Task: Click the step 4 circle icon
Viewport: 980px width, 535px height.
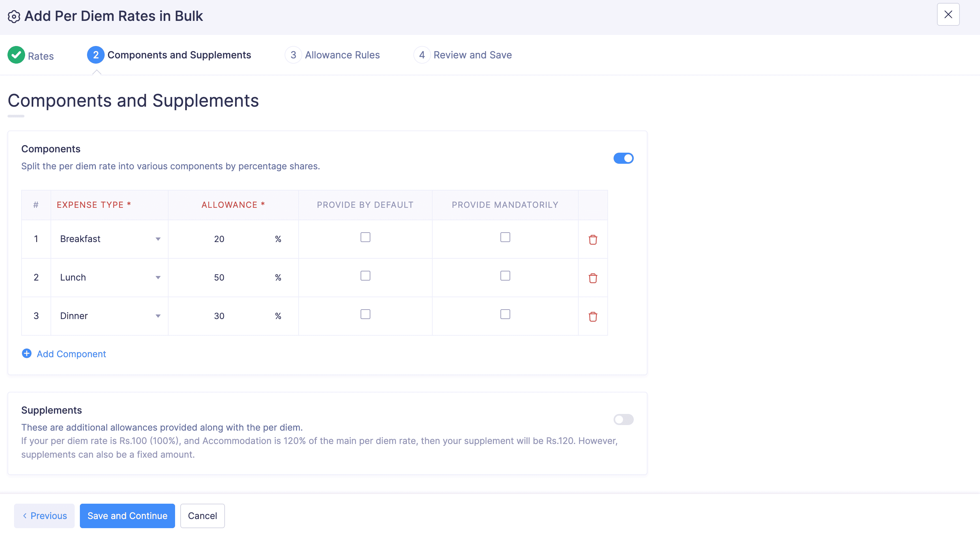Action: (x=422, y=55)
